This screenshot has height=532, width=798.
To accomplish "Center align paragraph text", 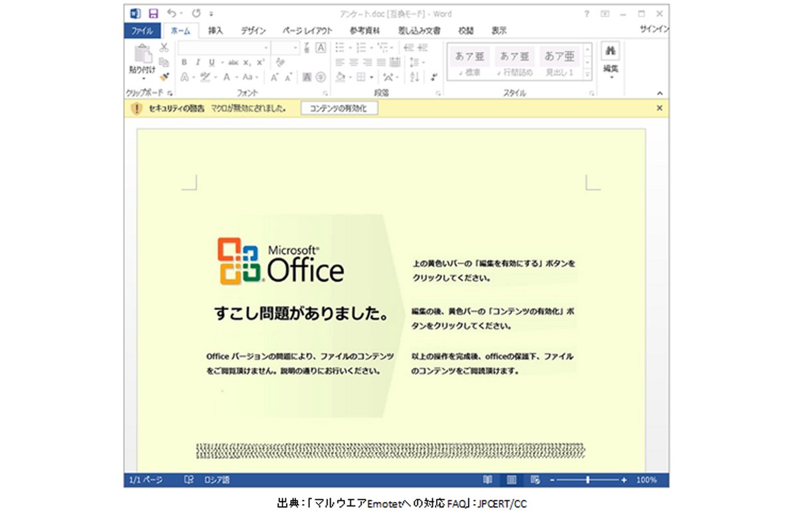I will click(x=353, y=63).
